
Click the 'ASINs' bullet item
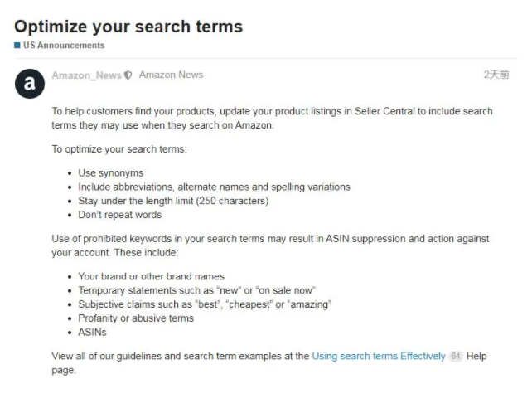pyautogui.click(x=92, y=332)
